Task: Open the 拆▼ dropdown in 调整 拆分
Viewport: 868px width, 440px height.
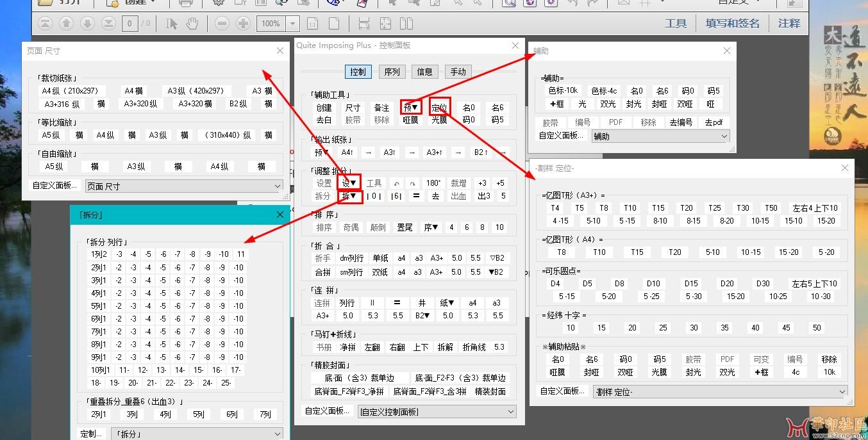Action: tap(349, 196)
